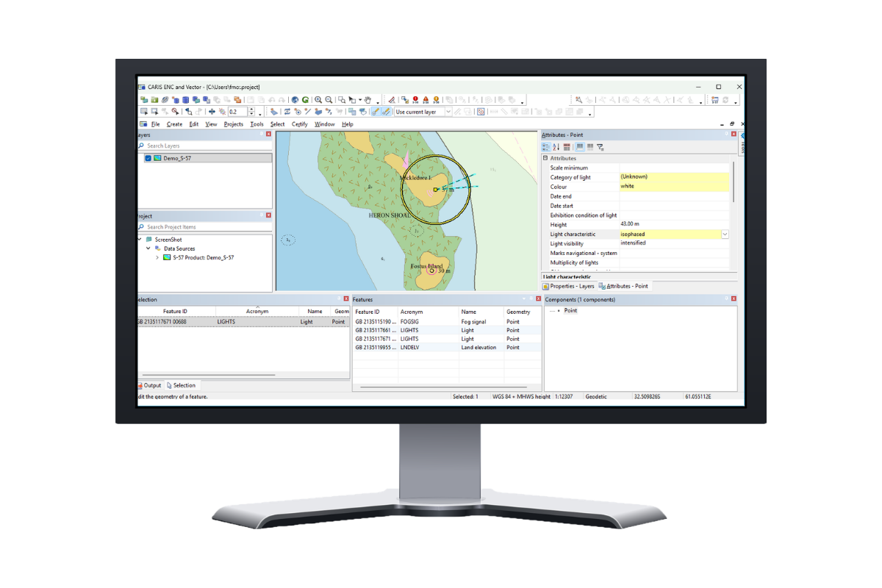Click the blue database cylinder icon
The height and width of the screenshot is (588, 882).
[x=186, y=100]
